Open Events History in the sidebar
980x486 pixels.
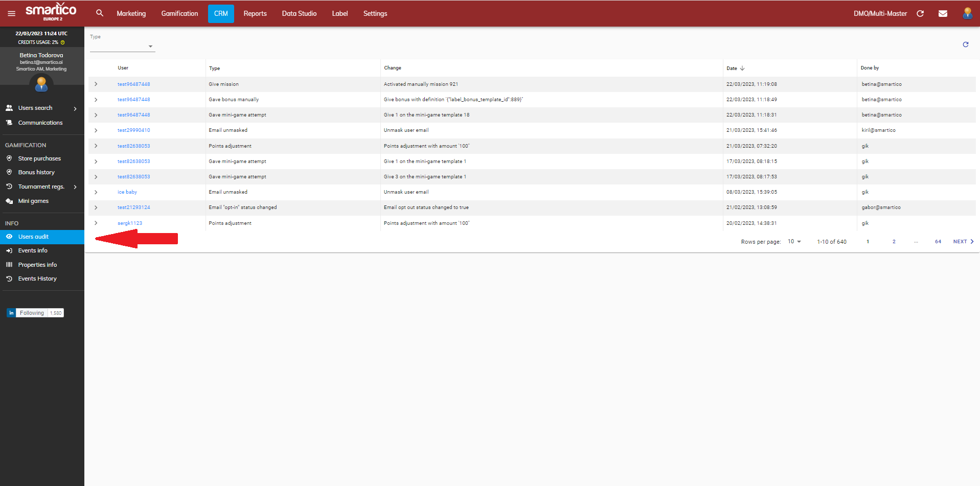click(x=37, y=279)
